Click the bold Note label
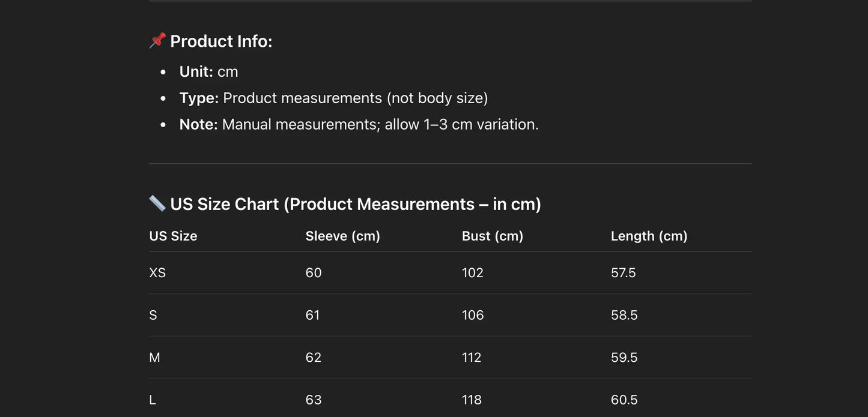 [x=198, y=125]
